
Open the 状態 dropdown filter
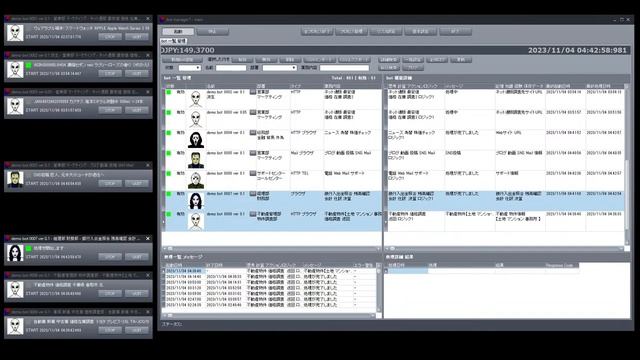click(x=189, y=68)
